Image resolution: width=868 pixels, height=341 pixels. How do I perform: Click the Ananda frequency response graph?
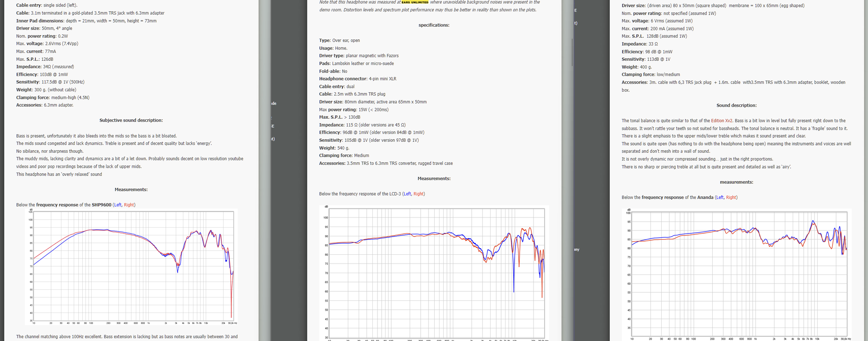(x=737, y=275)
